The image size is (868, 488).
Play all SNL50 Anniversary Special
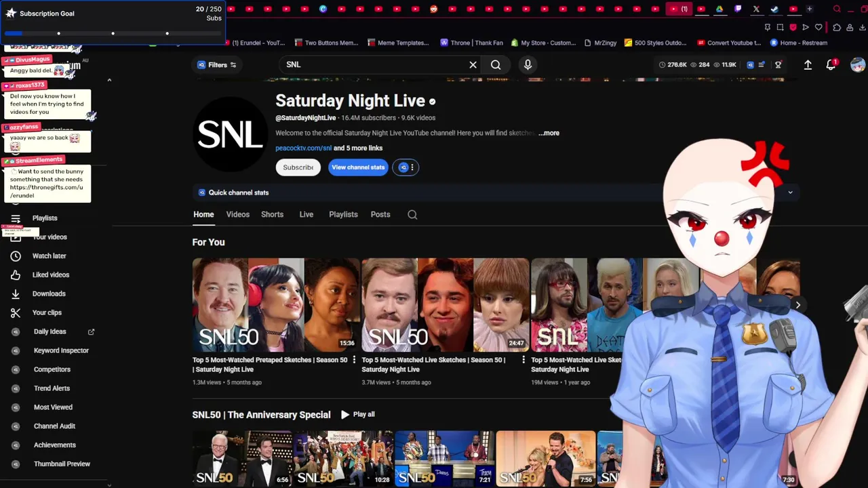[357, 415]
